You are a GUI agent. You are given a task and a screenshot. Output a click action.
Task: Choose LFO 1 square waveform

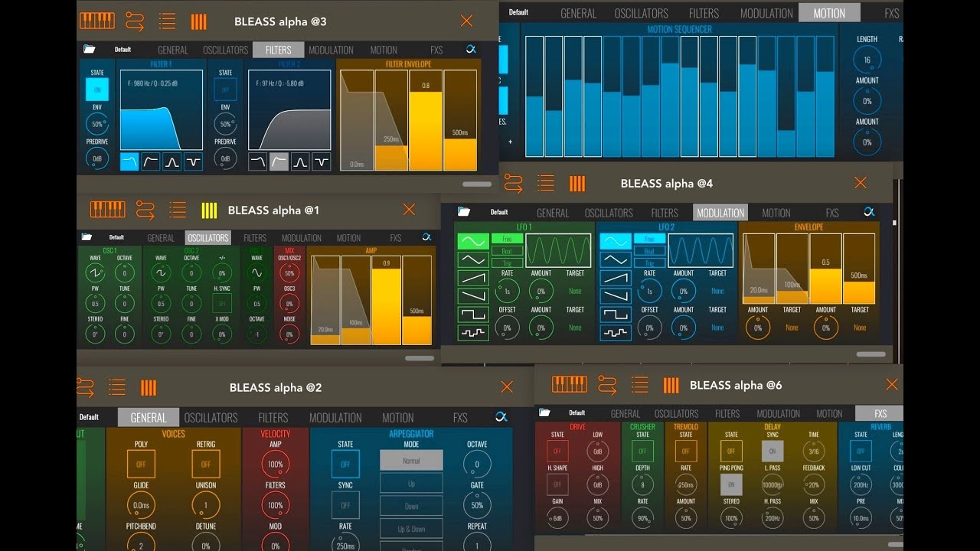point(473,315)
